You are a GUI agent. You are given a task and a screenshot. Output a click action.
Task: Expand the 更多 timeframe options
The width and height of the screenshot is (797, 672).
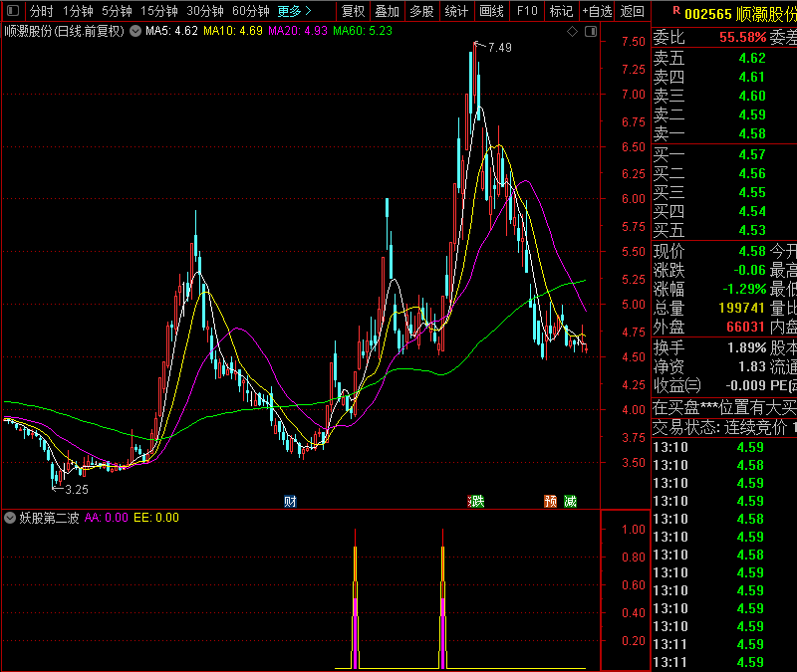[293, 11]
